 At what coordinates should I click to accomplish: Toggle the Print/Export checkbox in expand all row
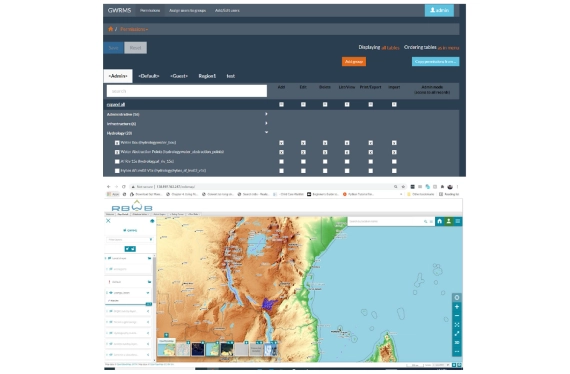pyautogui.click(x=370, y=104)
